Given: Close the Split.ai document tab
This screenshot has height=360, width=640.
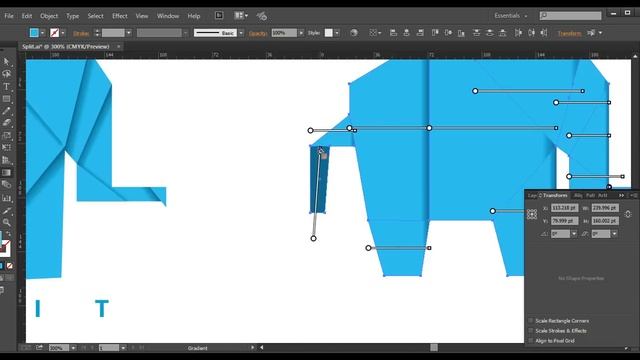Looking at the screenshot, I should pos(118,47).
